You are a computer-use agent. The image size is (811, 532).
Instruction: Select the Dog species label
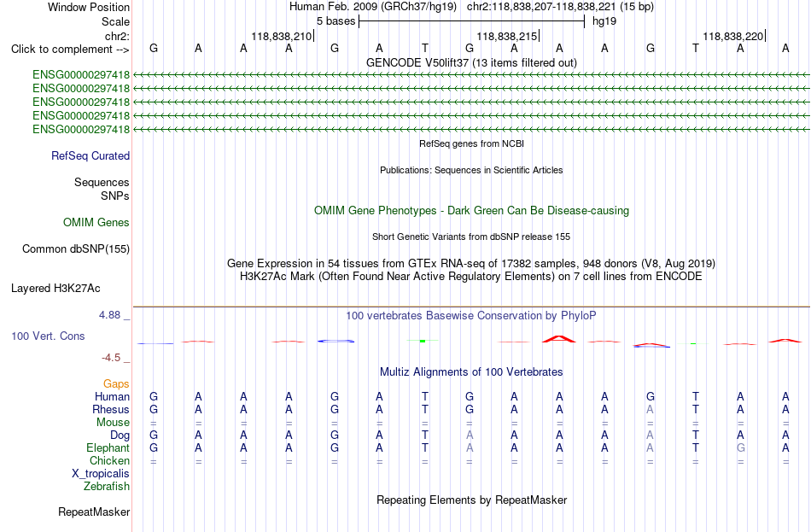[x=120, y=436]
